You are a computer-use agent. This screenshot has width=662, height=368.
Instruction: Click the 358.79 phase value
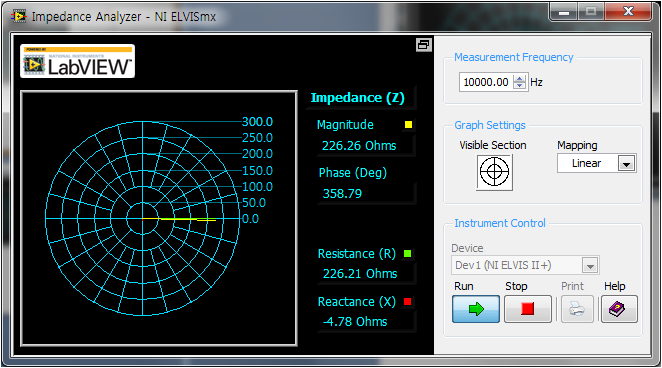tap(342, 194)
